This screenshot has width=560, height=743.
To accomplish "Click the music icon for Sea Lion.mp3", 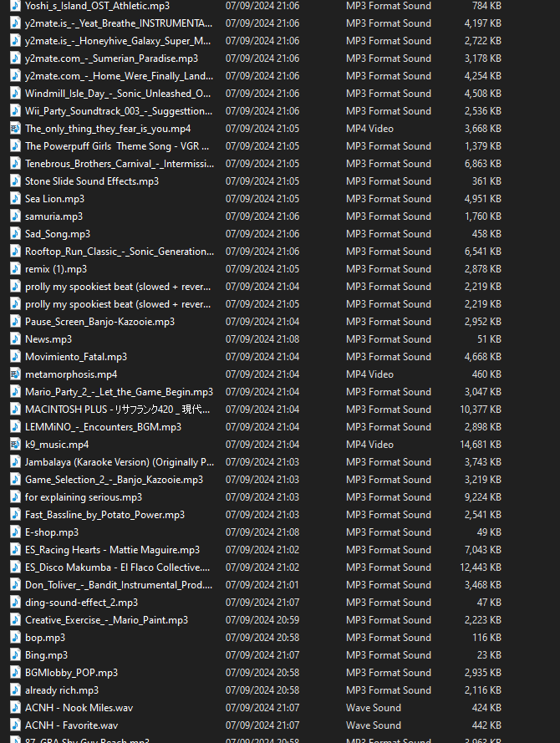I will click(15, 199).
